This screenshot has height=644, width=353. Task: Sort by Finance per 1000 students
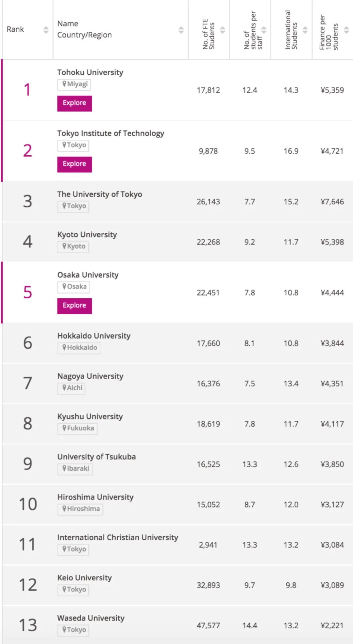click(x=346, y=30)
